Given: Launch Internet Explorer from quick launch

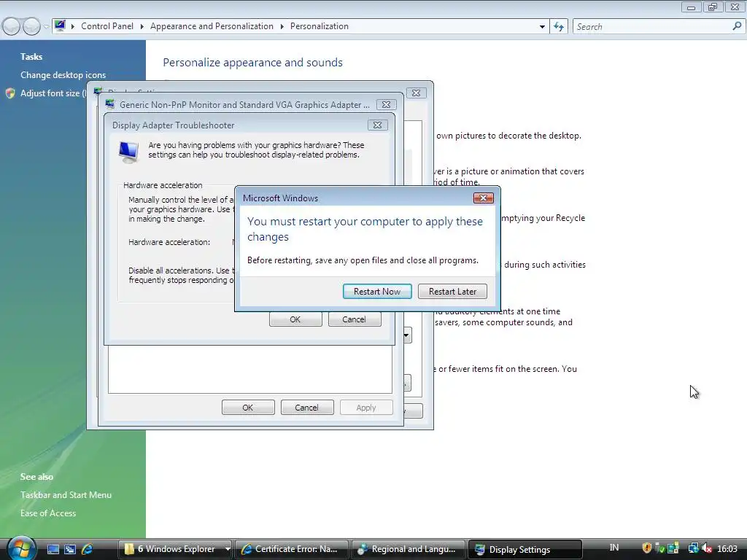Looking at the screenshot, I should pyautogui.click(x=88, y=549).
